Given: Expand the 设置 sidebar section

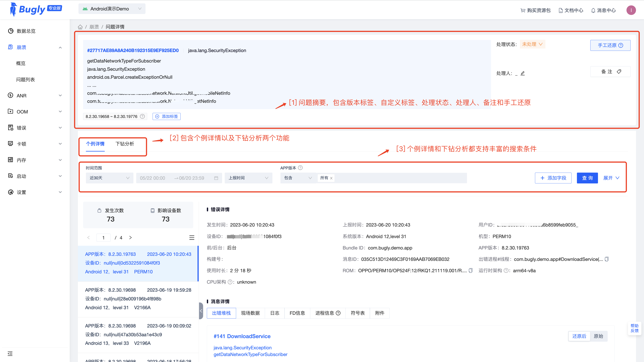Looking at the screenshot, I should click(60, 192).
